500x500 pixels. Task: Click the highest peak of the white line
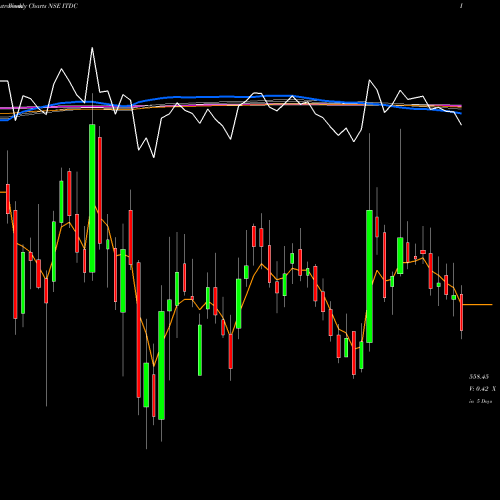[x=92, y=48]
